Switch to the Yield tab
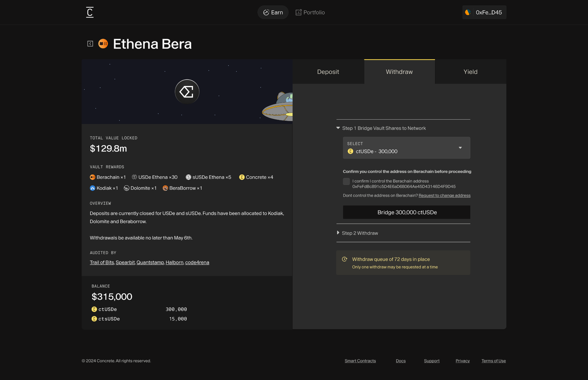588x380 pixels. (471, 72)
